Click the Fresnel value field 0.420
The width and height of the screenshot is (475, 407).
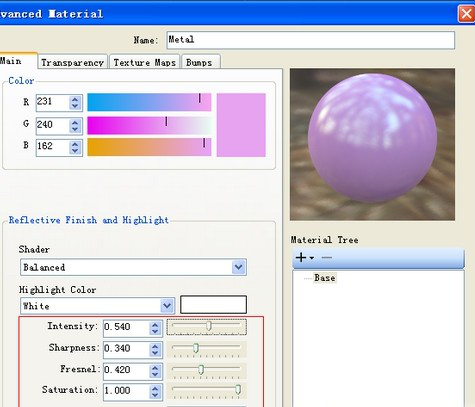pyautogui.click(x=126, y=371)
